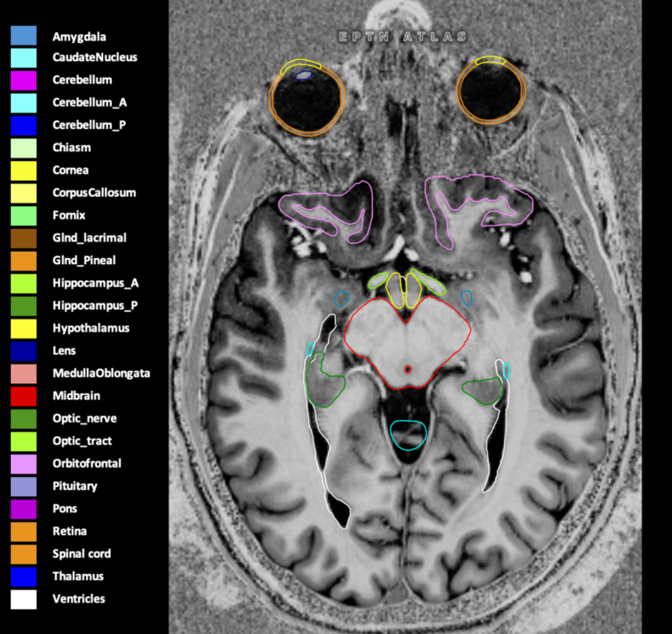This screenshot has width=672, height=634.
Task: Click the white Ventricles swatch
Action: point(23,599)
